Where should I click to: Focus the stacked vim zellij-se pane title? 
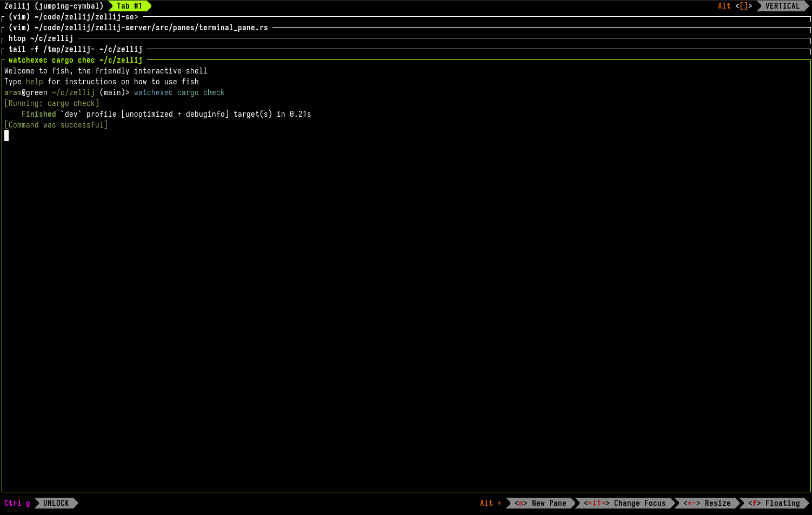74,17
